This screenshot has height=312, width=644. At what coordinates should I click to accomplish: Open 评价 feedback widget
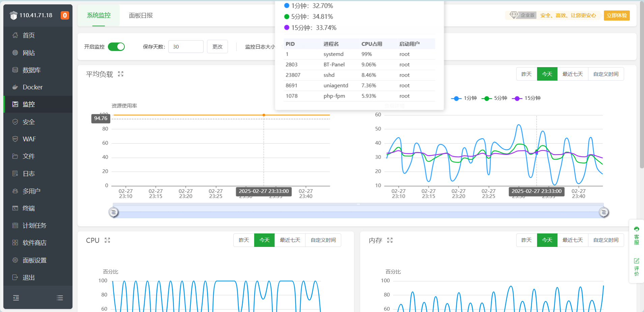pos(637,267)
